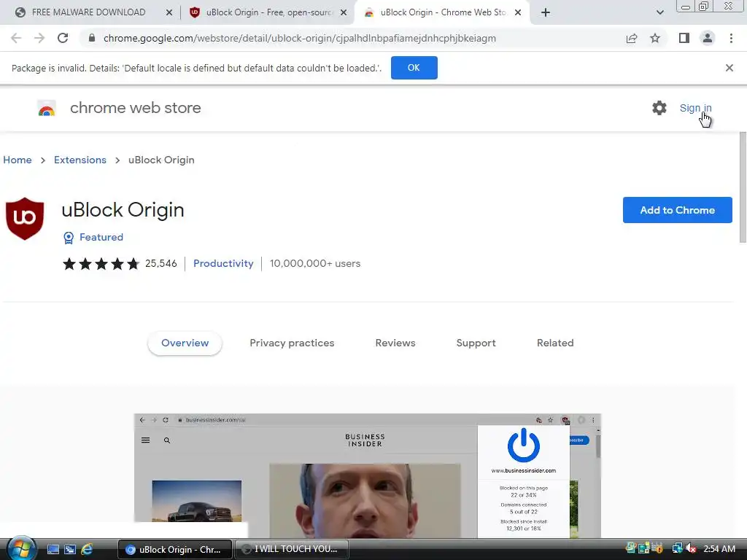Click OK on invalid package message
Viewport: 747px width, 560px height.
point(414,68)
